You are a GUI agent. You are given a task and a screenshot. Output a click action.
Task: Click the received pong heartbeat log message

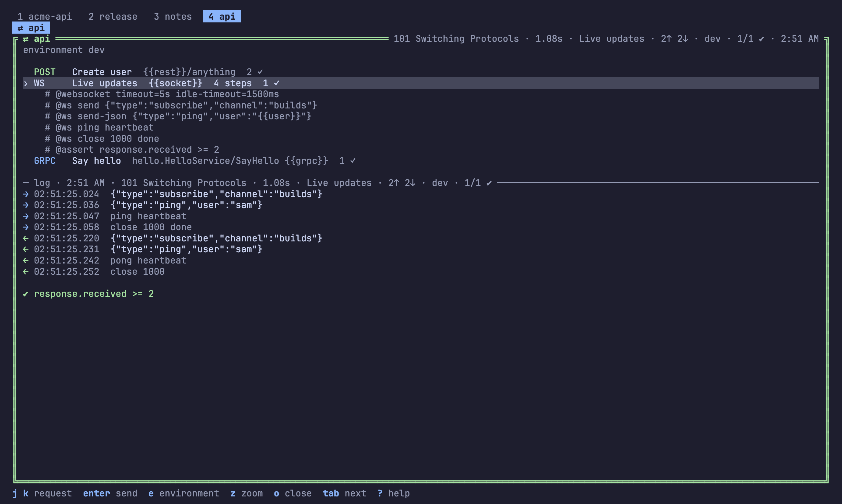(x=148, y=260)
